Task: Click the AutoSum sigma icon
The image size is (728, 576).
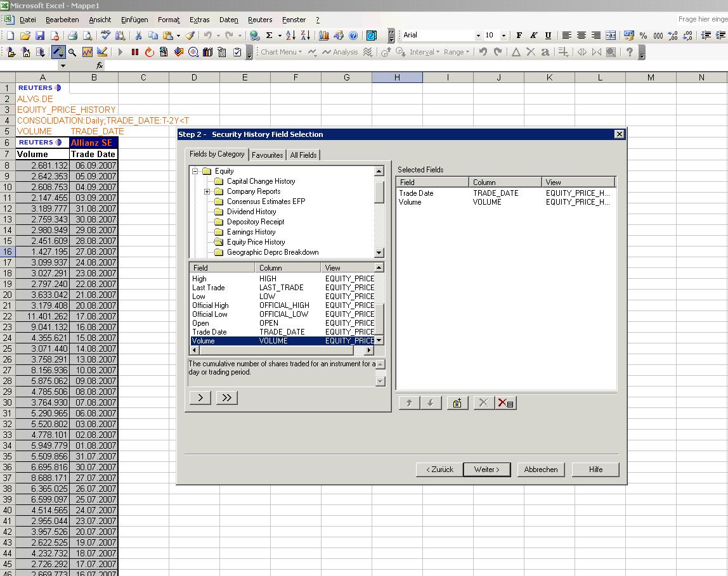Action: (269, 35)
